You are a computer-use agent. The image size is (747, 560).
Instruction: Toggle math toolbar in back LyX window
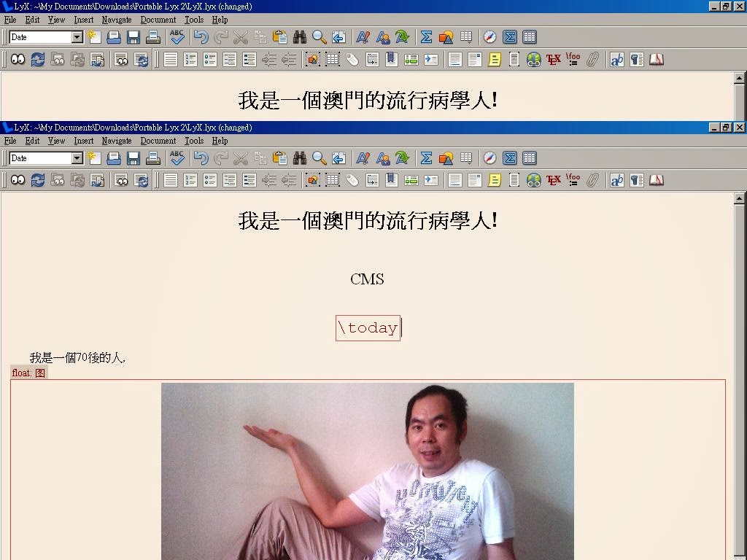click(x=510, y=37)
